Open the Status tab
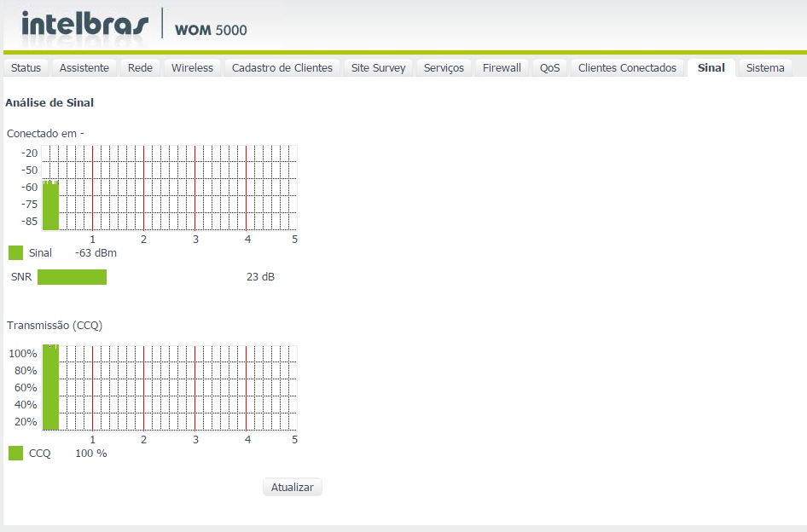Viewport: 807px width, 532px height. click(26, 68)
